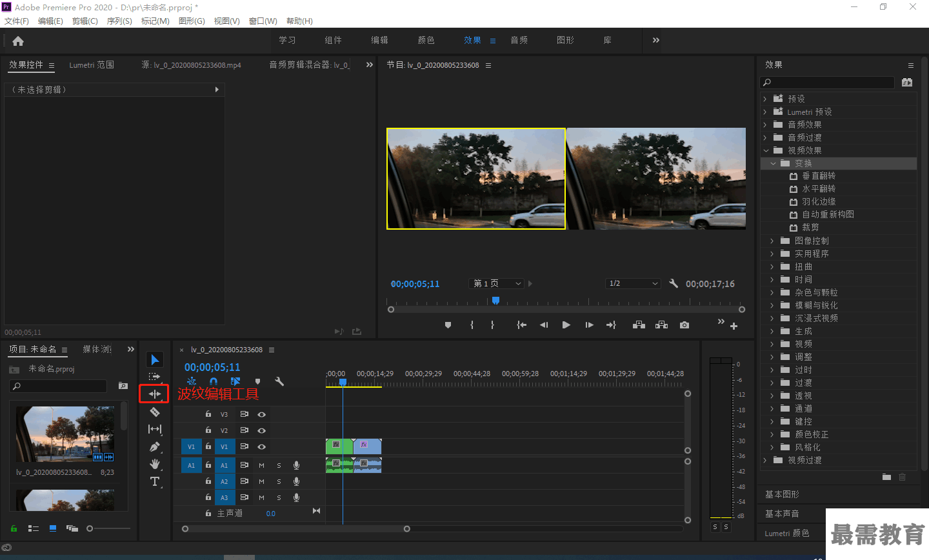This screenshot has height=560, width=929.
Task: Show more workspaces overflow chevron
Action: [x=656, y=40]
